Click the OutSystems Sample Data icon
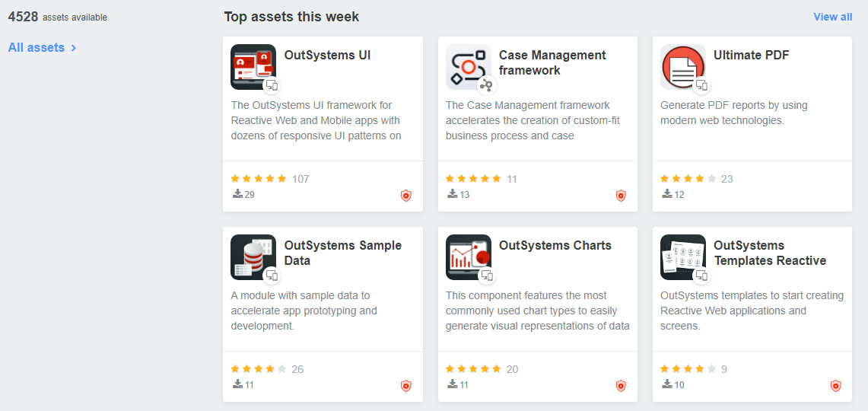The image size is (868, 411). tap(253, 256)
